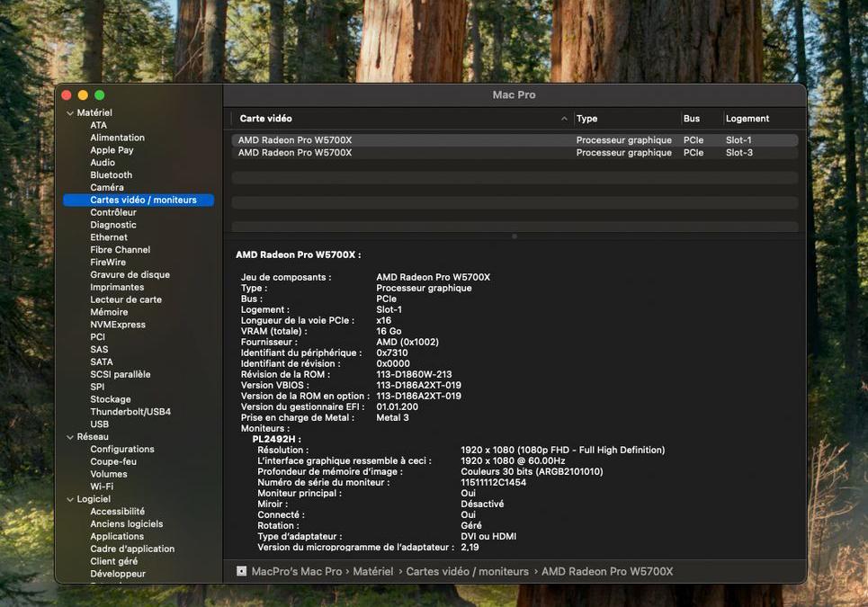Collapse the Réseau section chevron
The image size is (868, 607).
tap(70, 437)
